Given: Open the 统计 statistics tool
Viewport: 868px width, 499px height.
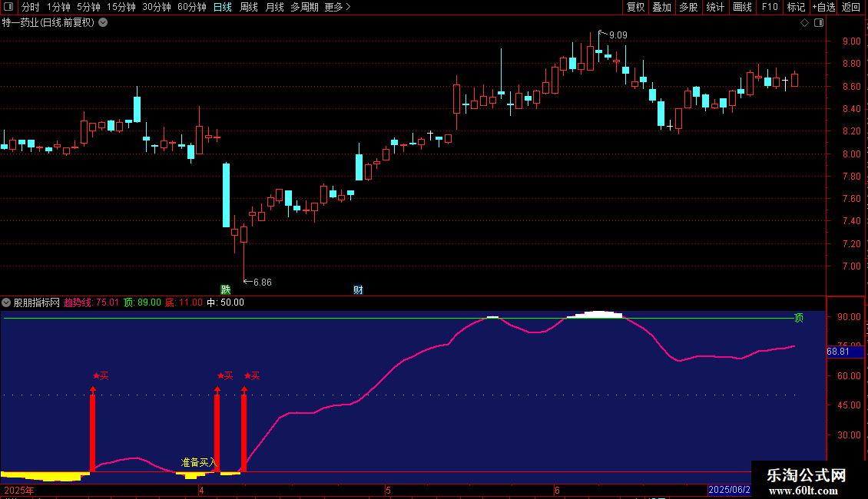Looking at the screenshot, I should (715, 7).
